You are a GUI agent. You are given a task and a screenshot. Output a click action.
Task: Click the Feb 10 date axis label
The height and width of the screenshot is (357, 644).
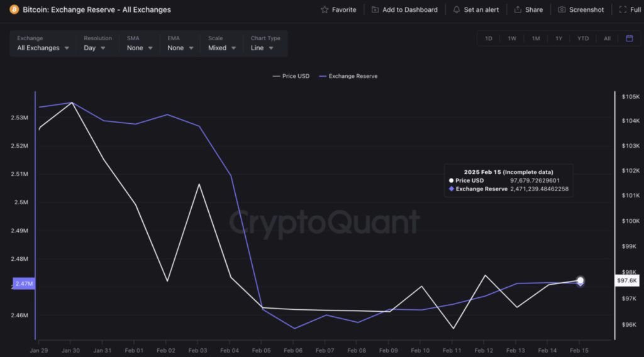[x=420, y=351]
